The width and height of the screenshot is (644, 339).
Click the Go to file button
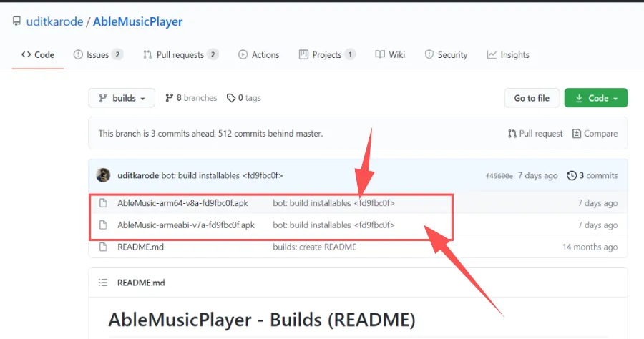coord(532,98)
